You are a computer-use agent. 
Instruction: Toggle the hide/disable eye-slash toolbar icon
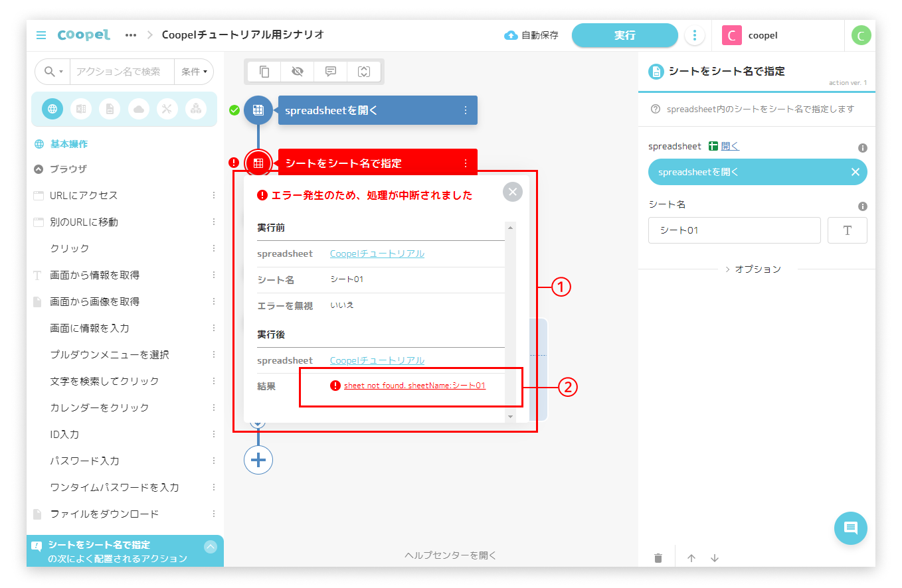[298, 72]
